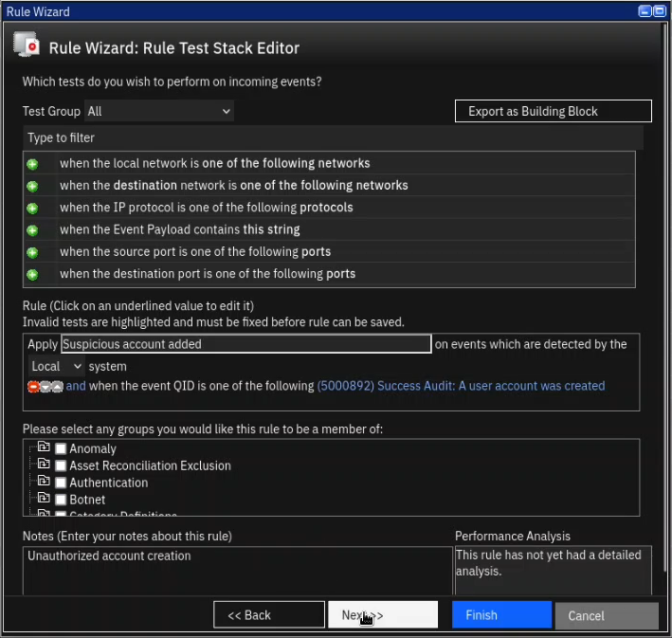
Task: Remove the event QID test from rule
Action: pos(34,387)
